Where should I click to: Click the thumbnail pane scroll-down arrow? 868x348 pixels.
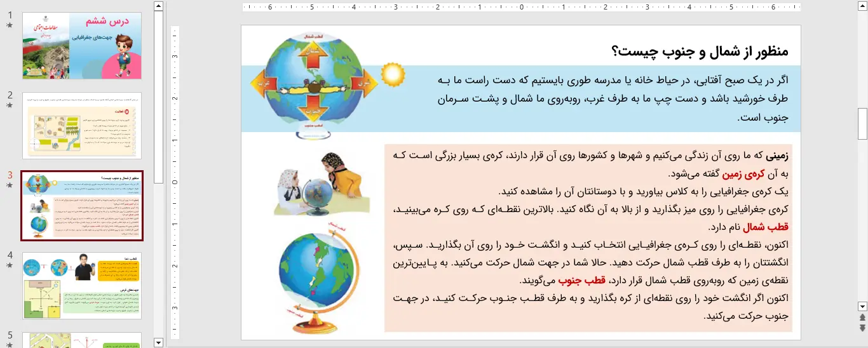pos(159,343)
